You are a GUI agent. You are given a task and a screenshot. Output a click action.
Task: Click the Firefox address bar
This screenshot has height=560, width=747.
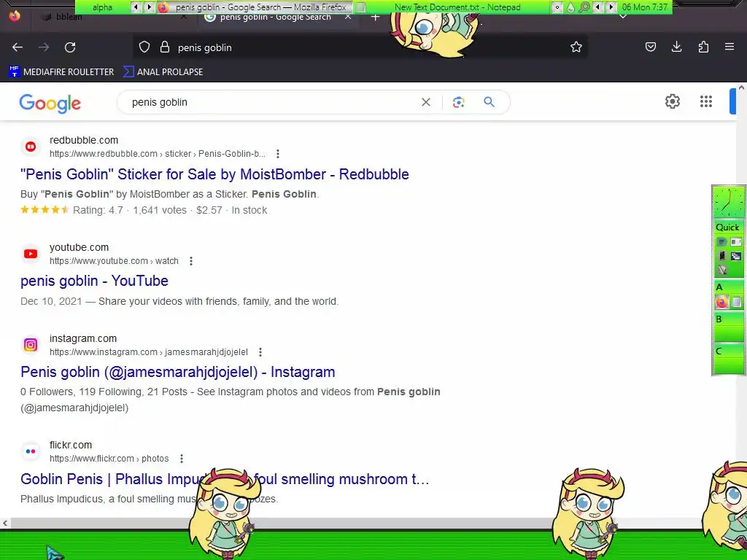coord(360,47)
